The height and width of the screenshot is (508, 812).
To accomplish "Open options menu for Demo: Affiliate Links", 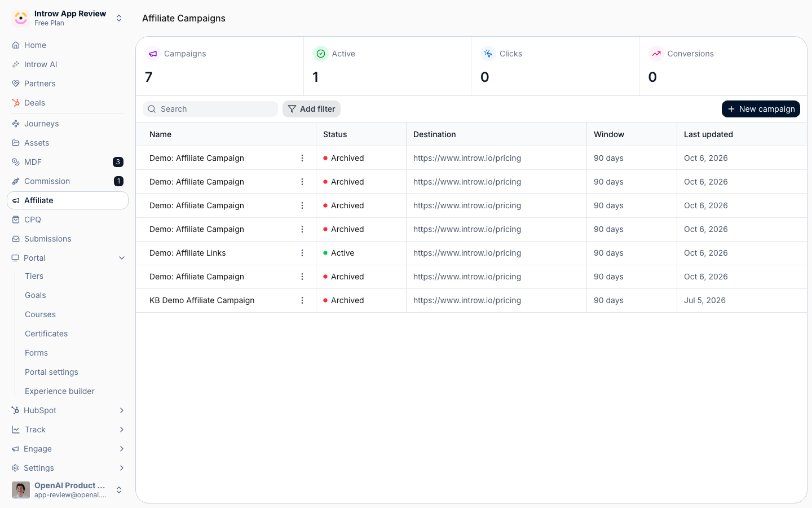I will [x=302, y=253].
